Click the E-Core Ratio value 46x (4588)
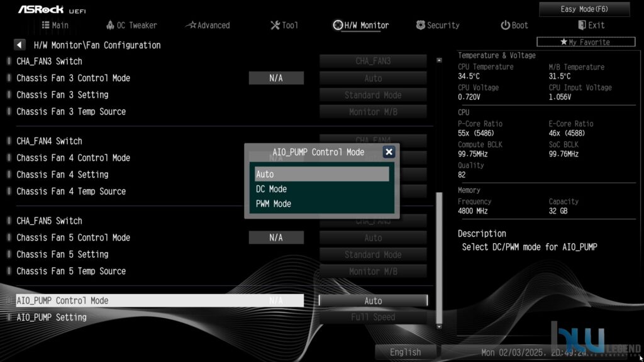Screen dimensions: 644x362 (x=567, y=133)
